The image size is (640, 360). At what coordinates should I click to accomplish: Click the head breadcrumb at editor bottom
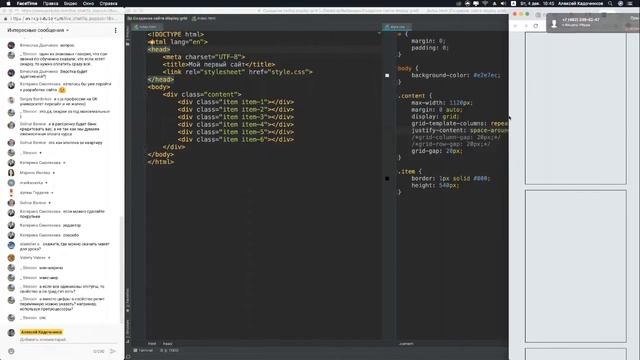pos(167,344)
